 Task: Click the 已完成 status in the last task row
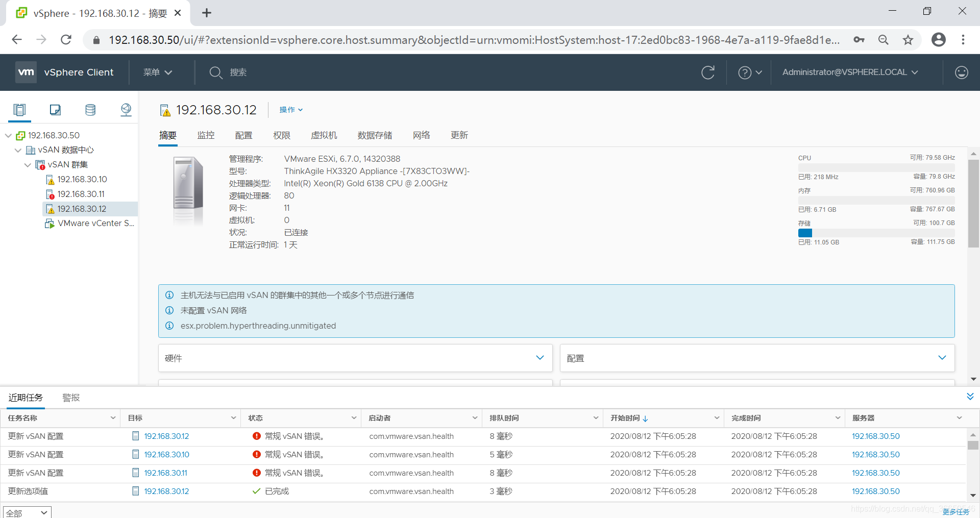(x=277, y=491)
